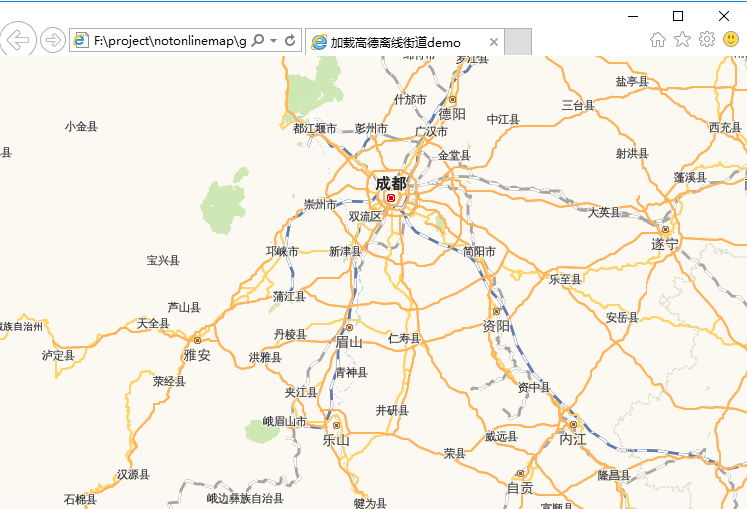The height and width of the screenshot is (509, 747).
Task: Click the 盐亭县 map label
Action: tap(632, 81)
